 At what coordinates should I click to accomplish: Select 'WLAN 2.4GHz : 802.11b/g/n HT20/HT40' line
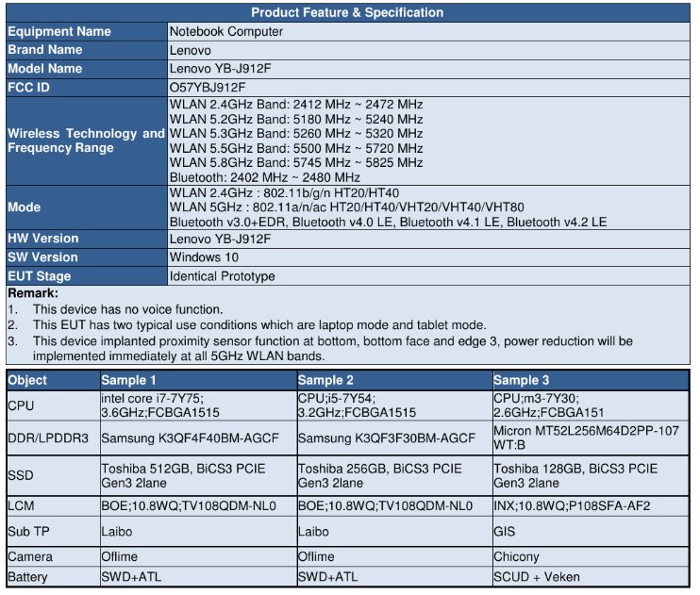(x=284, y=192)
